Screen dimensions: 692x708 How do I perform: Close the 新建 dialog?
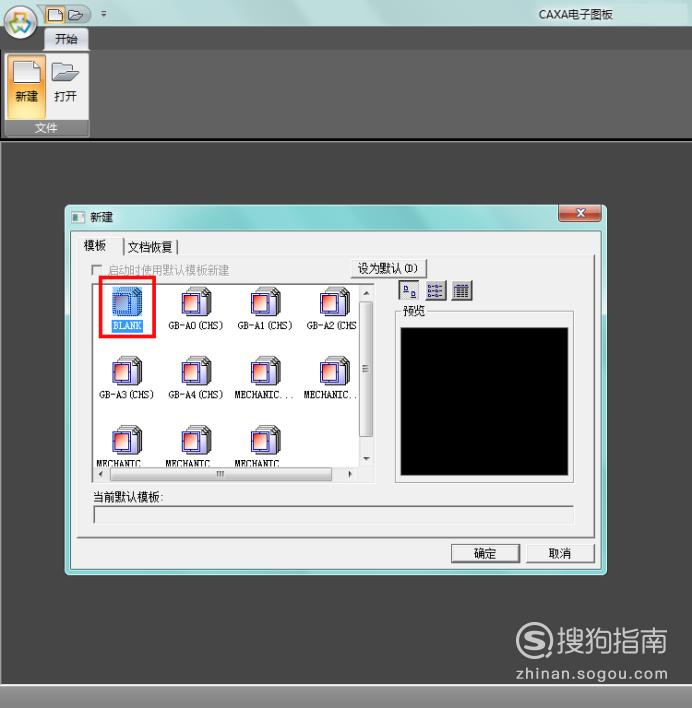[x=580, y=213]
